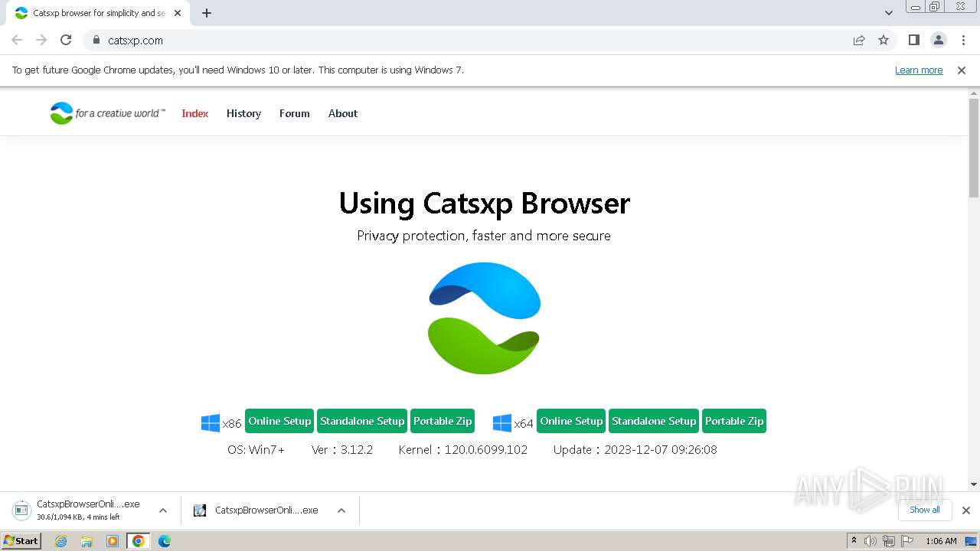980x551 pixels.
Task: Click the Windows logo next to x86
Action: point(211,423)
